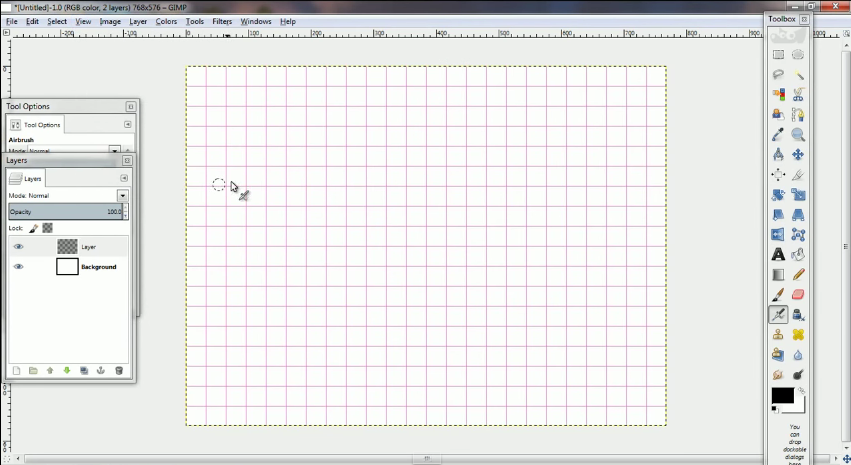
Task: Select the Dodge/Burn tool
Action: coord(798,375)
